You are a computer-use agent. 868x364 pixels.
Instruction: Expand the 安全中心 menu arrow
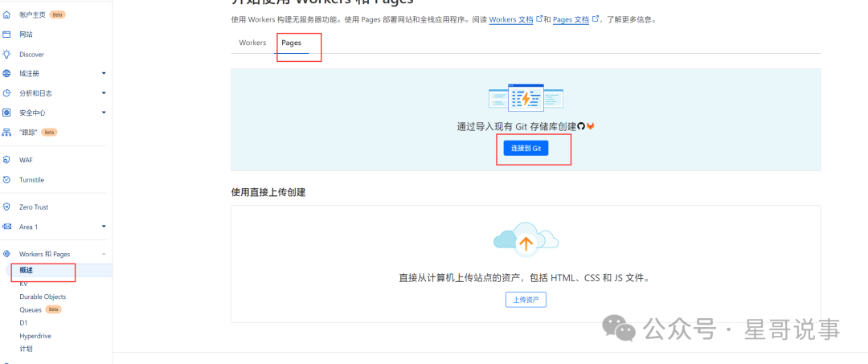pyautogui.click(x=104, y=112)
